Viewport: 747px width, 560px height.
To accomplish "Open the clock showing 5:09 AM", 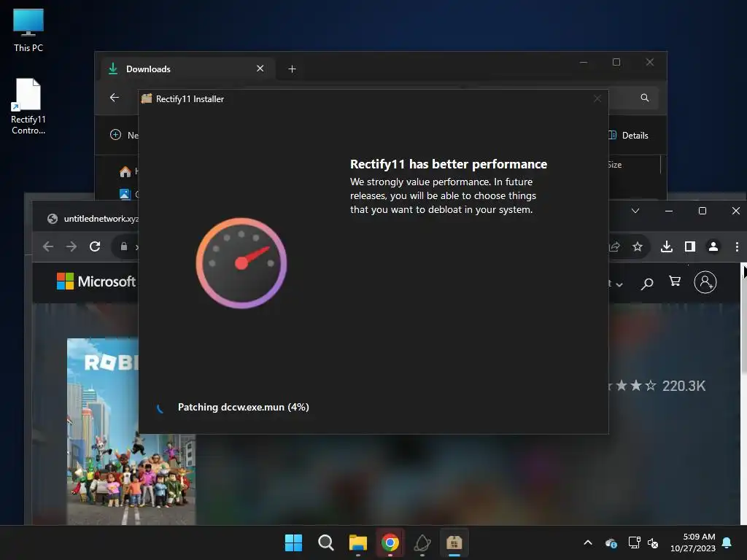I will [693, 542].
